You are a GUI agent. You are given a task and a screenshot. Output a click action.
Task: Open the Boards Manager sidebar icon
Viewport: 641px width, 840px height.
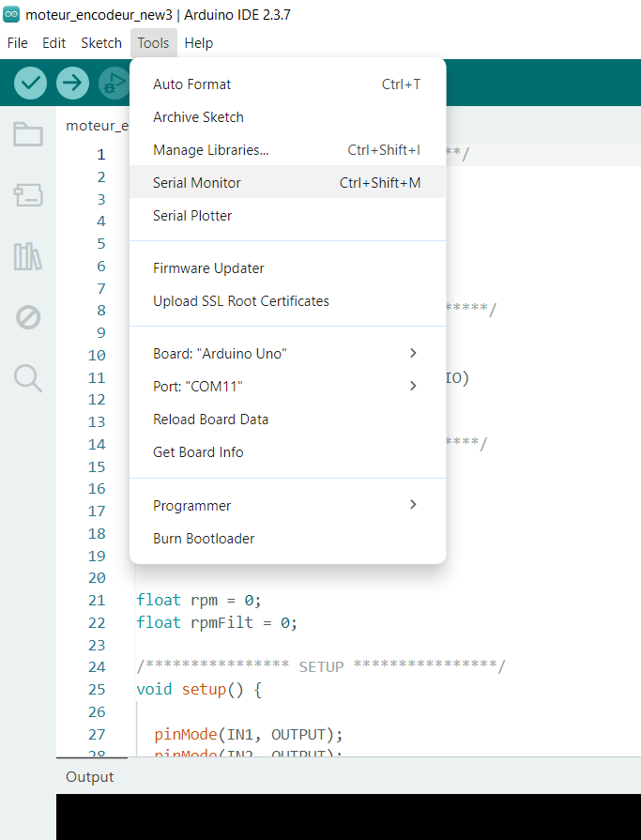(x=28, y=195)
